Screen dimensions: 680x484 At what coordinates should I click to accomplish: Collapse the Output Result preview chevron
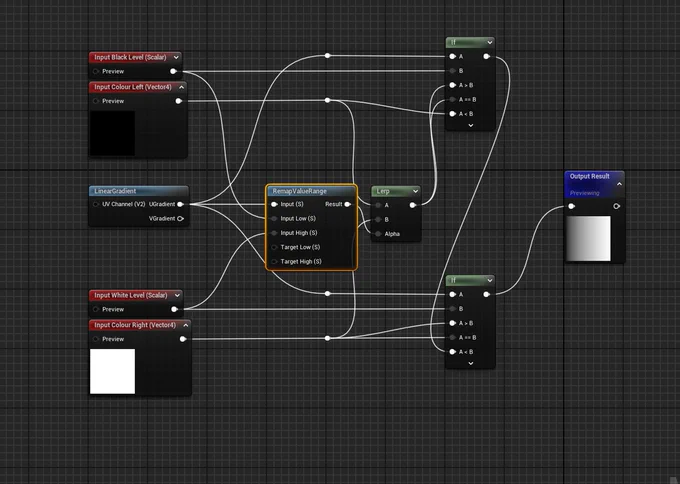[619, 184]
